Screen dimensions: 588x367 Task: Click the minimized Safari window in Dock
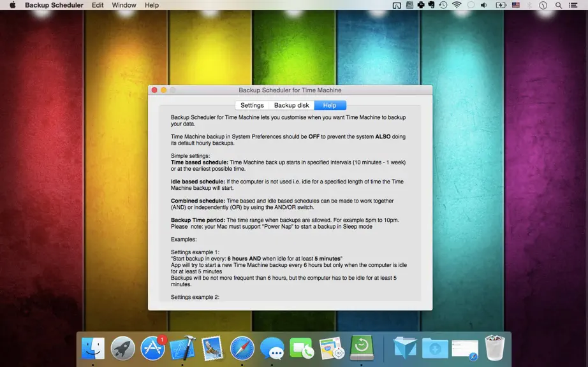point(465,349)
